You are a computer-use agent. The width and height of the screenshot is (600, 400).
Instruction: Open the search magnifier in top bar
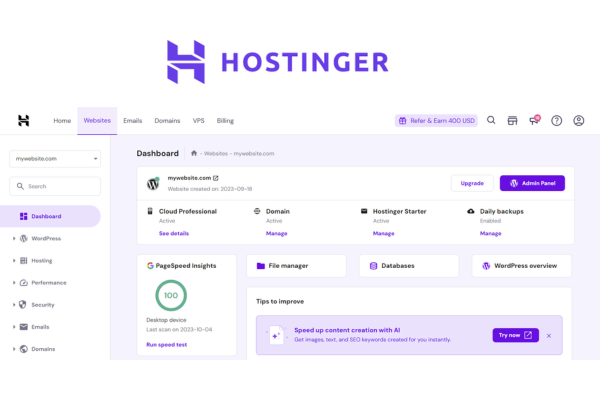(491, 120)
